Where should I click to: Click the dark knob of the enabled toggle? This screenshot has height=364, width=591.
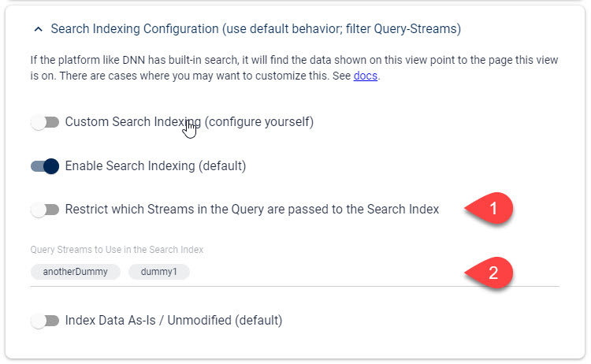[x=51, y=166]
